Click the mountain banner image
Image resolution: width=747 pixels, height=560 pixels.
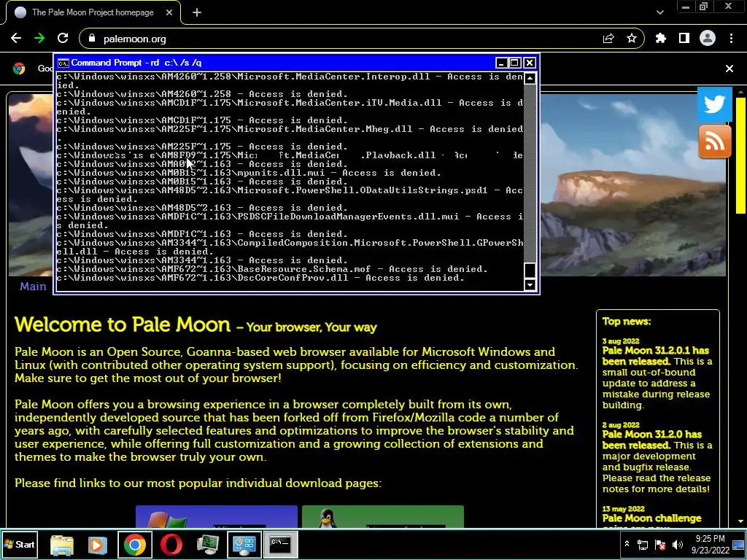pyautogui.click(x=632, y=184)
